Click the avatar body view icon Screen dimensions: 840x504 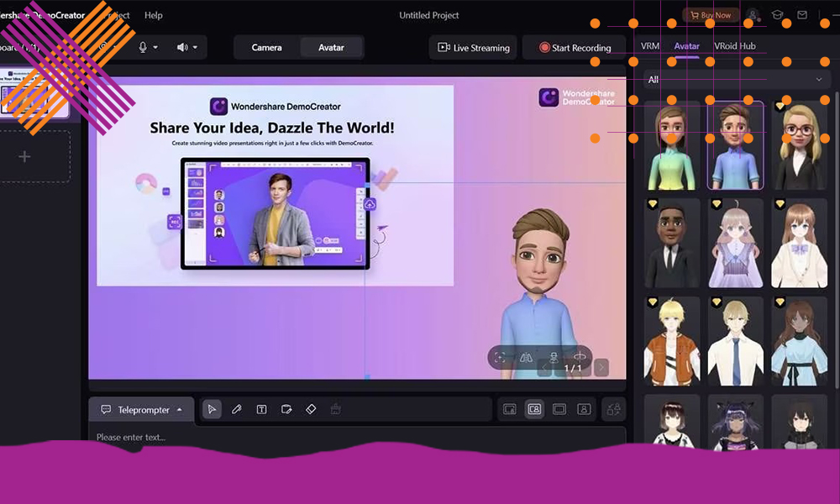pyautogui.click(x=554, y=357)
